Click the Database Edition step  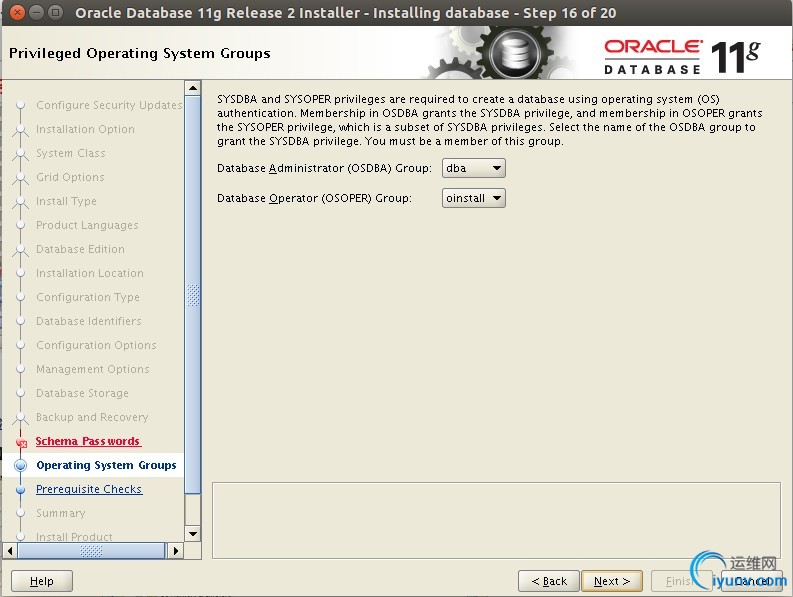(80, 249)
